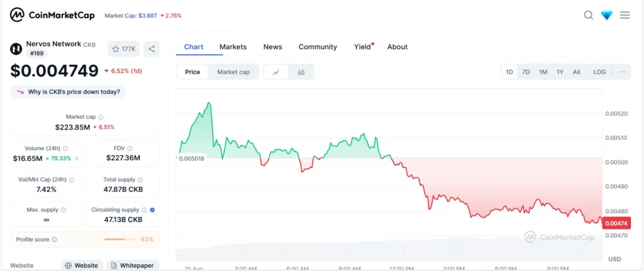The height and width of the screenshot is (271, 644).
Task: Switch to the Chart tab
Action: 194,47
